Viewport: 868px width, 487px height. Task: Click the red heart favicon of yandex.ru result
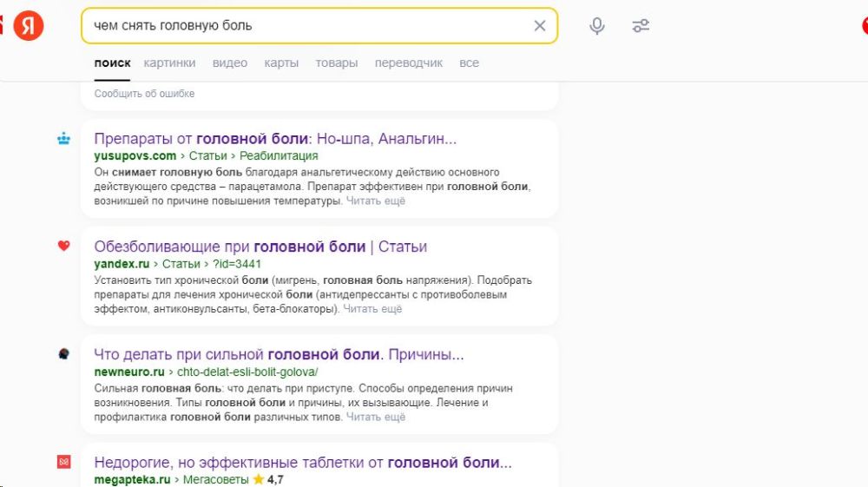point(63,247)
